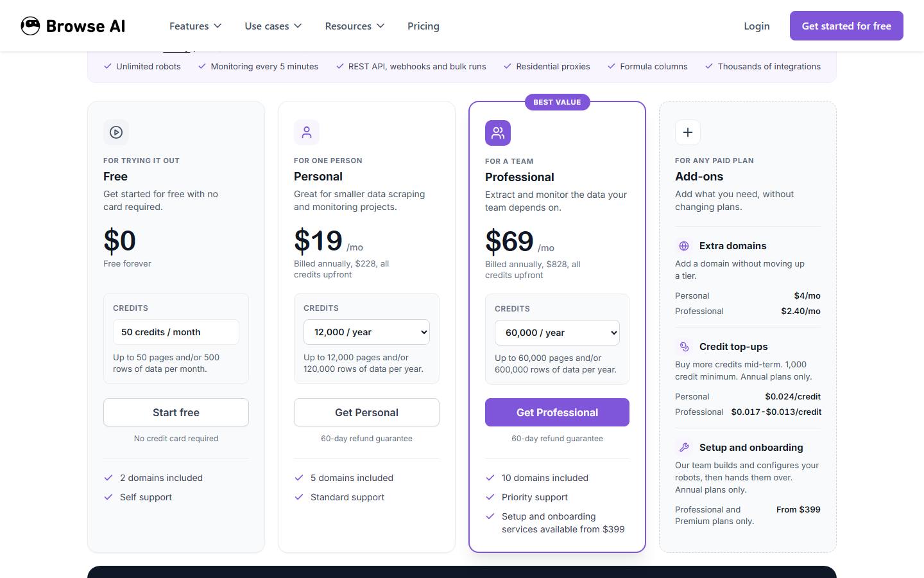Screen dimensions: 924x578
Task: Click the Self support text
Action: [x=146, y=497]
